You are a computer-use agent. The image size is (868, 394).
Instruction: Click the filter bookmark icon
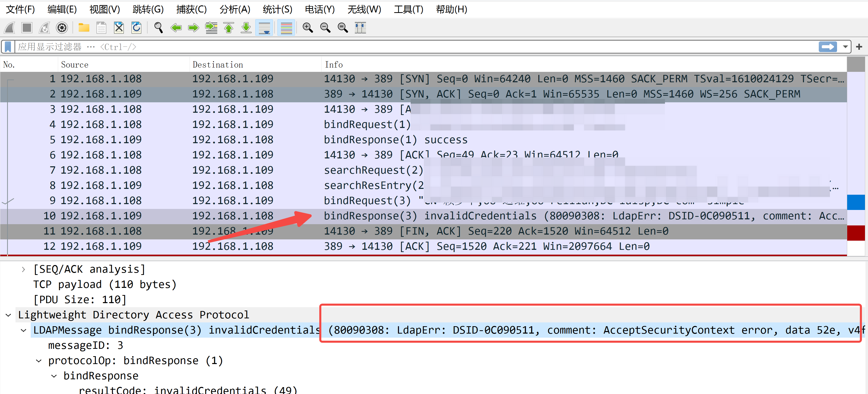click(x=8, y=47)
